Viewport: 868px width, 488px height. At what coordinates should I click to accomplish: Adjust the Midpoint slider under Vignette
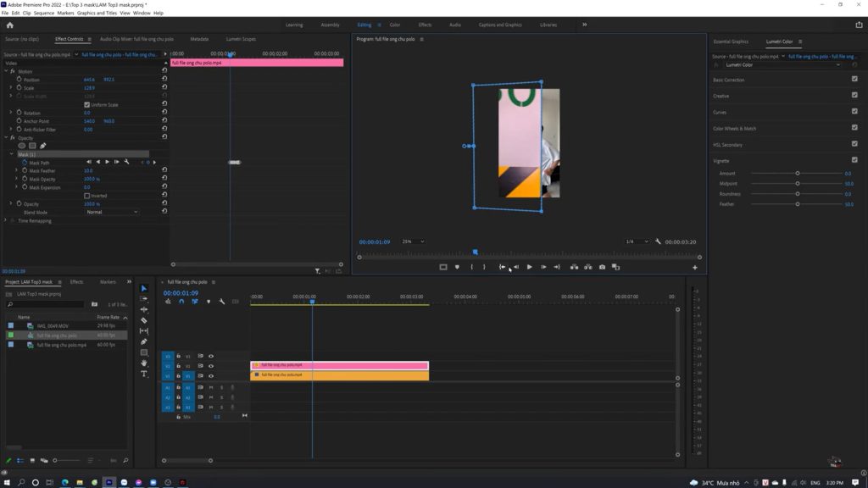[x=798, y=183]
